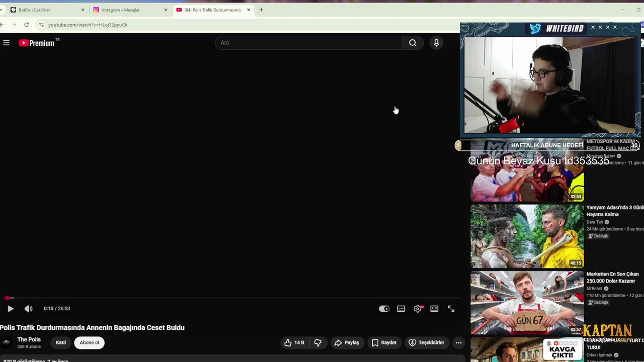Click the 208 B abone subscriber count
This screenshot has width=644, height=362.
29,347
